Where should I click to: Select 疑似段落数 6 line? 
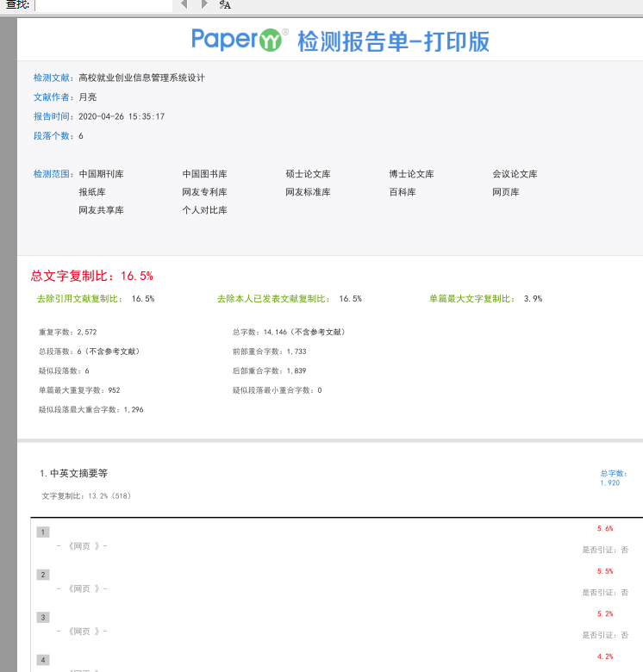pyautogui.click(x=64, y=370)
